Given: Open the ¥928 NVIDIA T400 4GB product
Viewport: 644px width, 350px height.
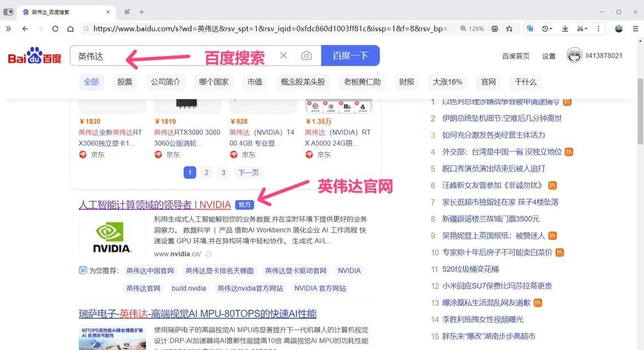Looking at the screenshot, I should 262,138.
